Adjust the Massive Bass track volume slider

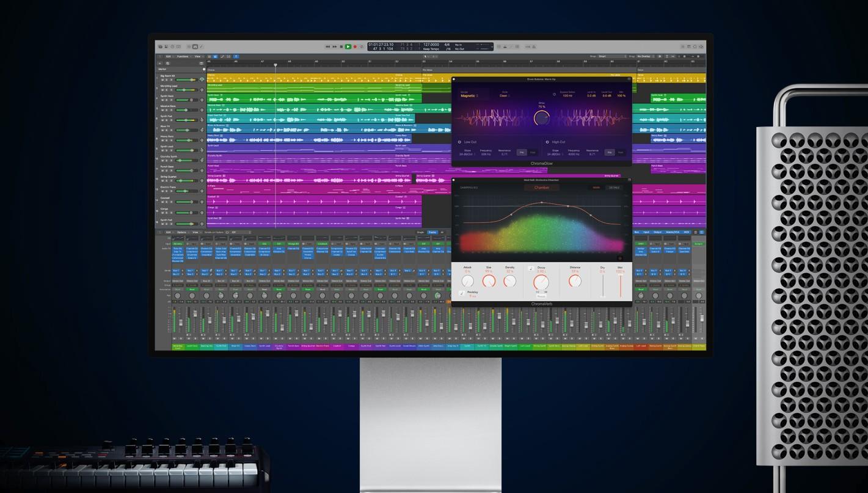tap(187, 110)
